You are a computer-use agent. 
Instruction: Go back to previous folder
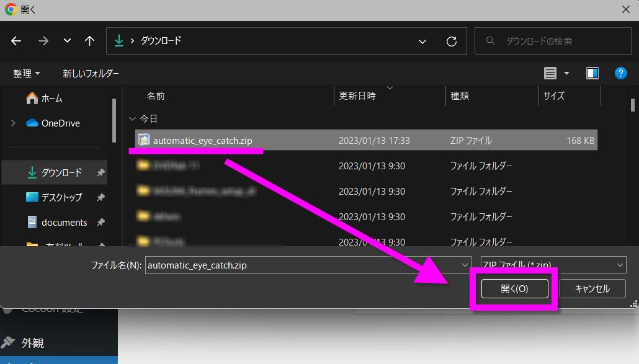(x=16, y=41)
